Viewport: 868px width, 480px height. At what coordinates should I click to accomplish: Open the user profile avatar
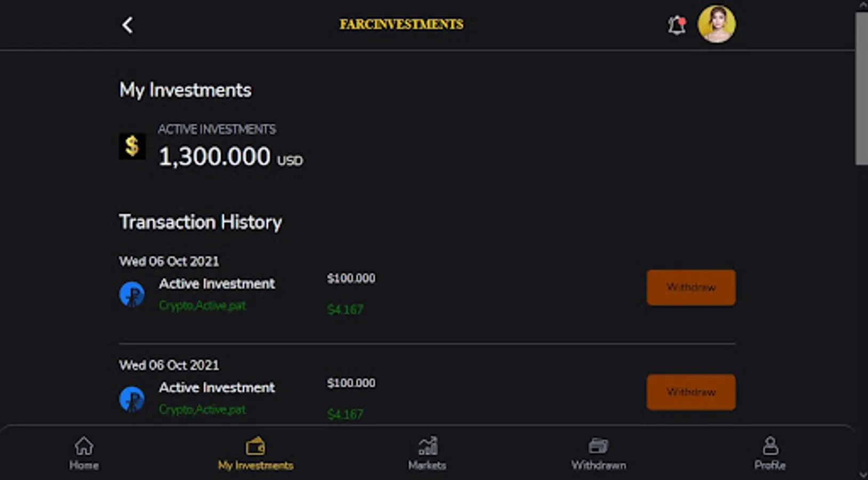click(x=717, y=25)
